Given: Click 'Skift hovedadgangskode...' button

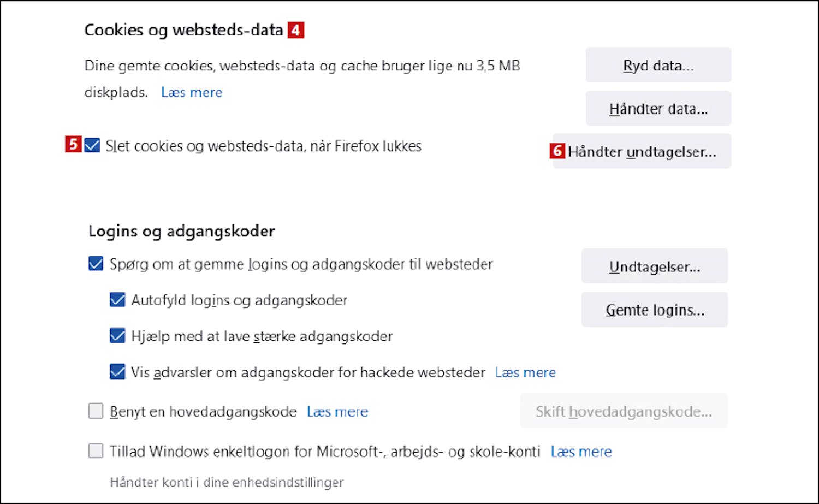Looking at the screenshot, I should pos(624,412).
